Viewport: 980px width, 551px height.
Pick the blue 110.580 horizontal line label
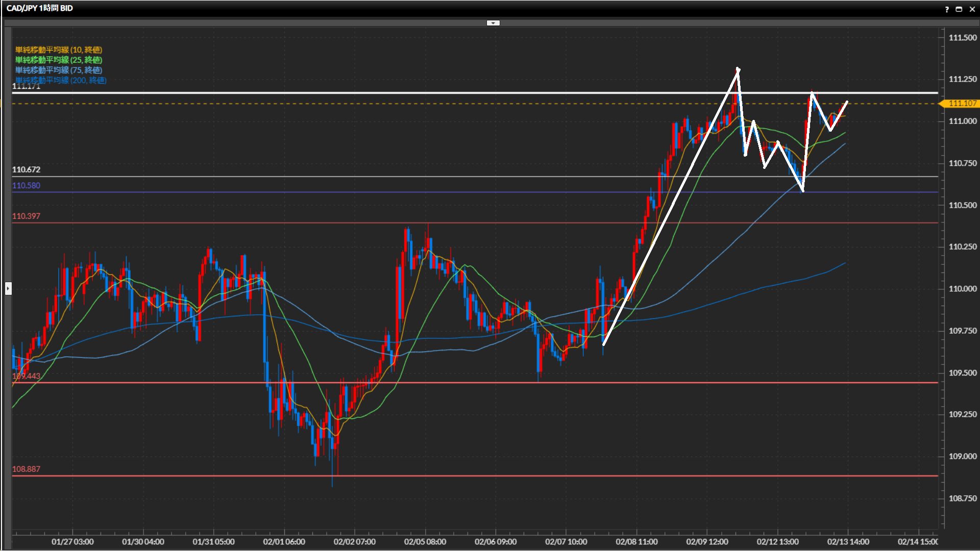pyautogui.click(x=26, y=186)
